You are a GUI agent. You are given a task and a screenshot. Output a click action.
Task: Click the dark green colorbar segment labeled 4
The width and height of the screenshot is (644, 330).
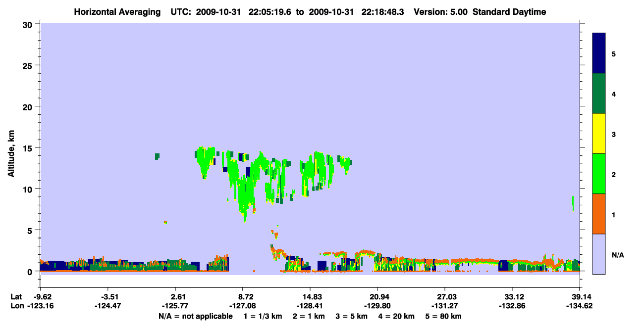(x=599, y=94)
